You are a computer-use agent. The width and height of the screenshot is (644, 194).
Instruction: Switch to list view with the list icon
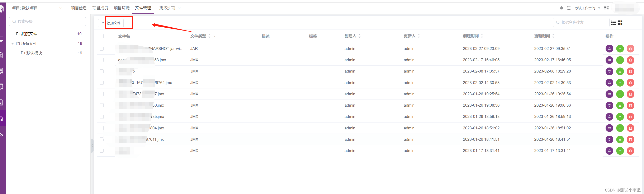[x=613, y=23]
